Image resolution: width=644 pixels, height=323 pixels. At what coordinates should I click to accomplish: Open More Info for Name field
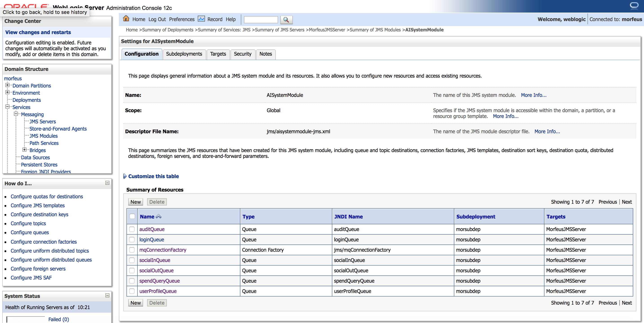pos(533,95)
